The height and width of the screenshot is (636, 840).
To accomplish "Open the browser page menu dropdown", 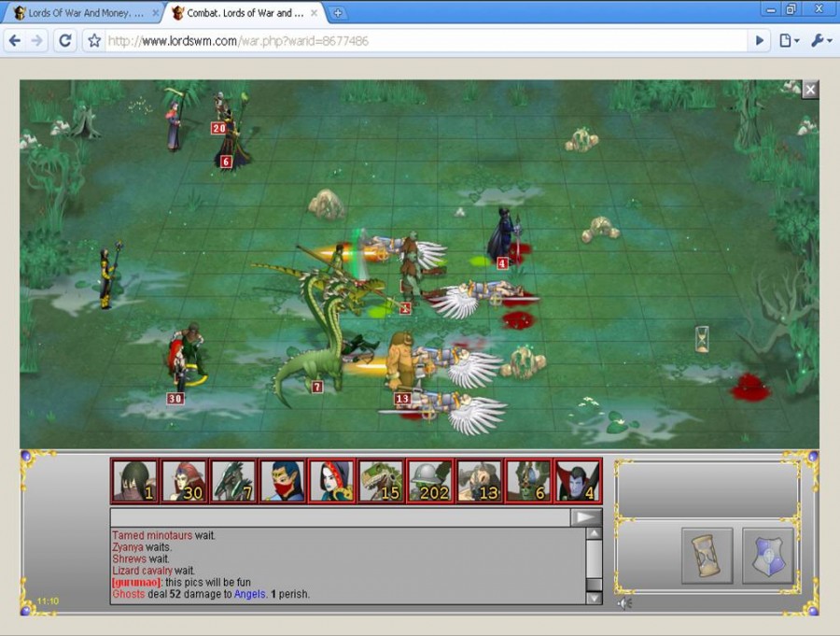I will click(x=789, y=41).
